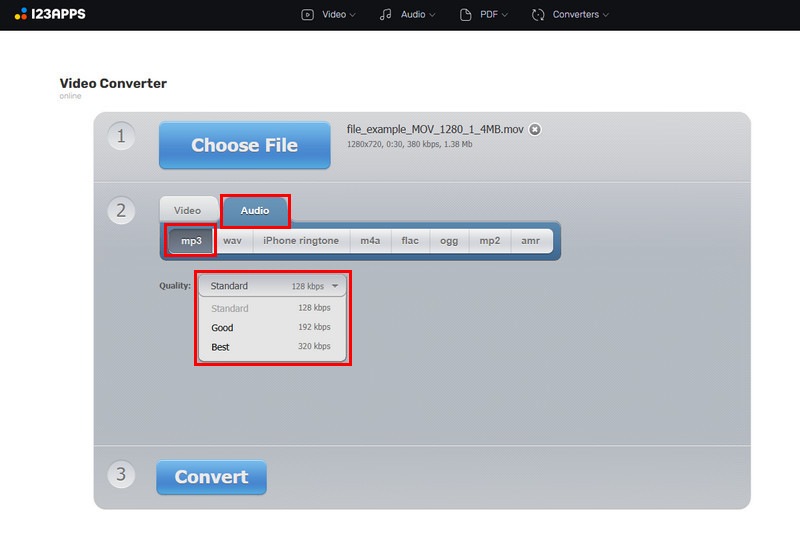Select the wav format

click(232, 241)
